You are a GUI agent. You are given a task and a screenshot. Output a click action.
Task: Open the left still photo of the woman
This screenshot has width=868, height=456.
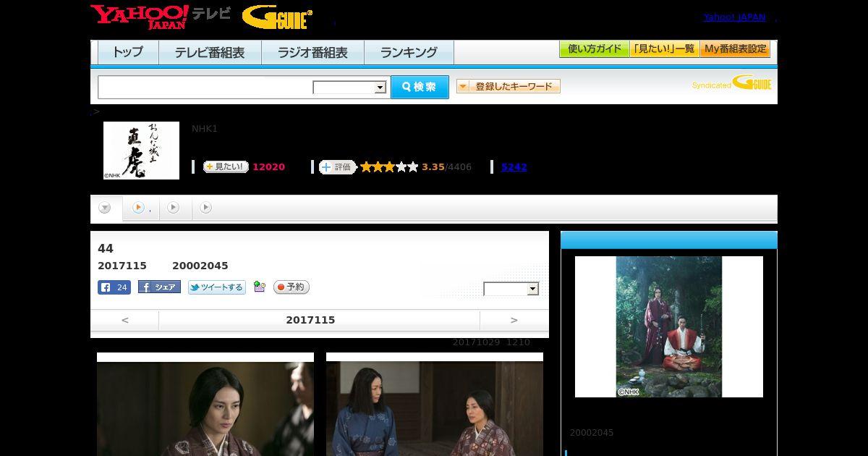(205, 405)
